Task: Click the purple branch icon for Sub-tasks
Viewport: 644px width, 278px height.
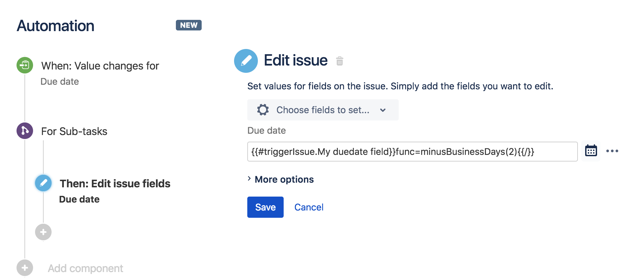Action: tap(25, 131)
